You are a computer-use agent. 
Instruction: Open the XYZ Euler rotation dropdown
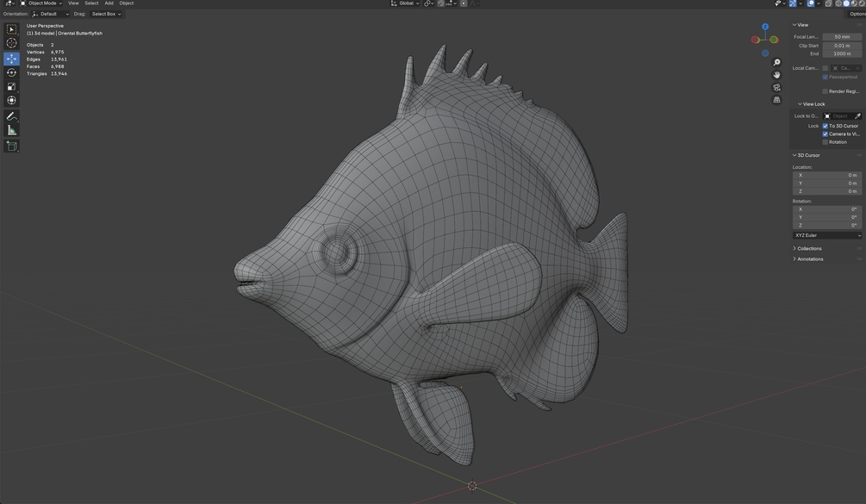pyautogui.click(x=826, y=235)
